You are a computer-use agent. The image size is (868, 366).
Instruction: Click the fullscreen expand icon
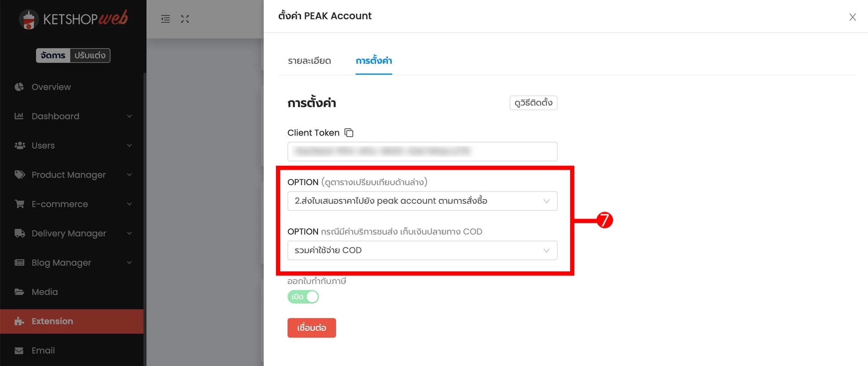185,19
